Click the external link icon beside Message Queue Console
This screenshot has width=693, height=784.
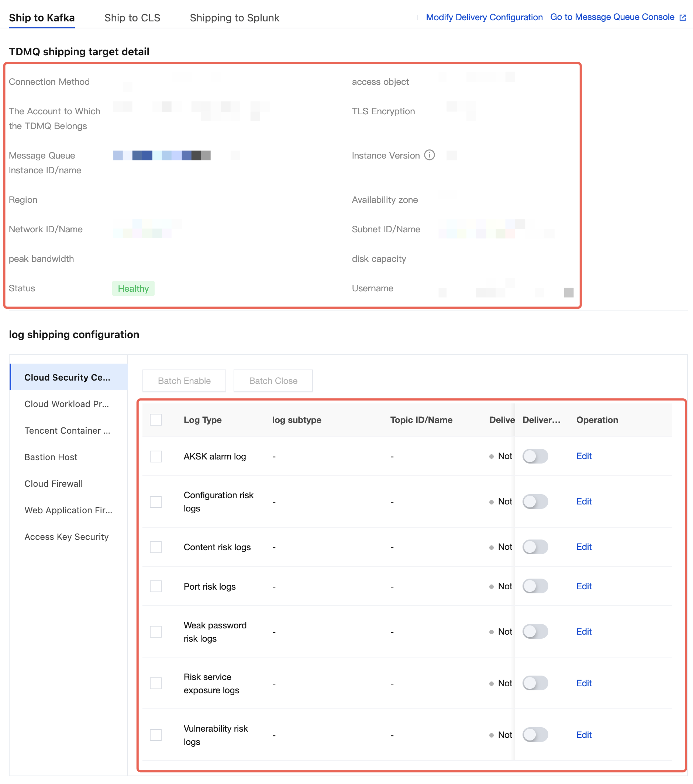pyautogui.click(x=682, y=18)
